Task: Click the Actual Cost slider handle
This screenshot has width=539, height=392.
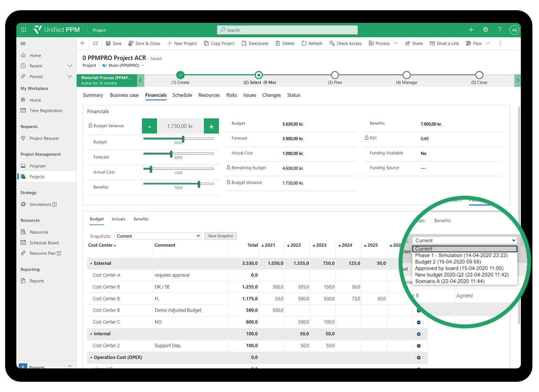Action: coord(151,169)
